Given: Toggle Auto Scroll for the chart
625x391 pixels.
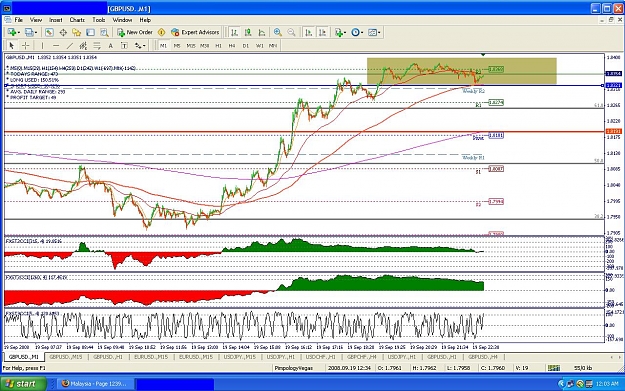Looking at the screenshot, I should 308,32.
